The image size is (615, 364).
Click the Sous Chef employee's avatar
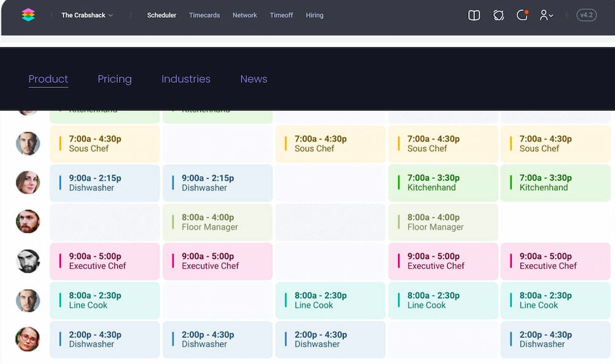28,144
